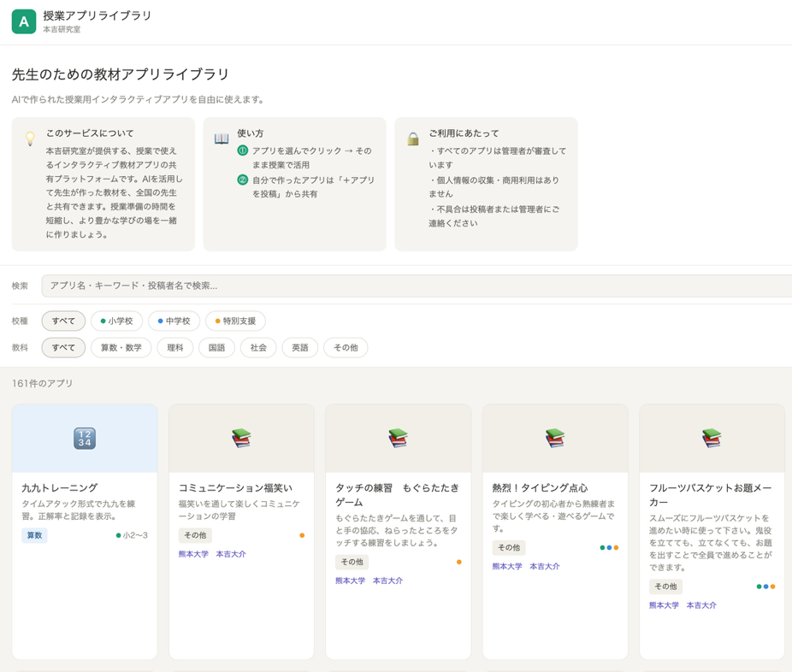Click 熊本大学 link on フルーツバスケット card

664,604
